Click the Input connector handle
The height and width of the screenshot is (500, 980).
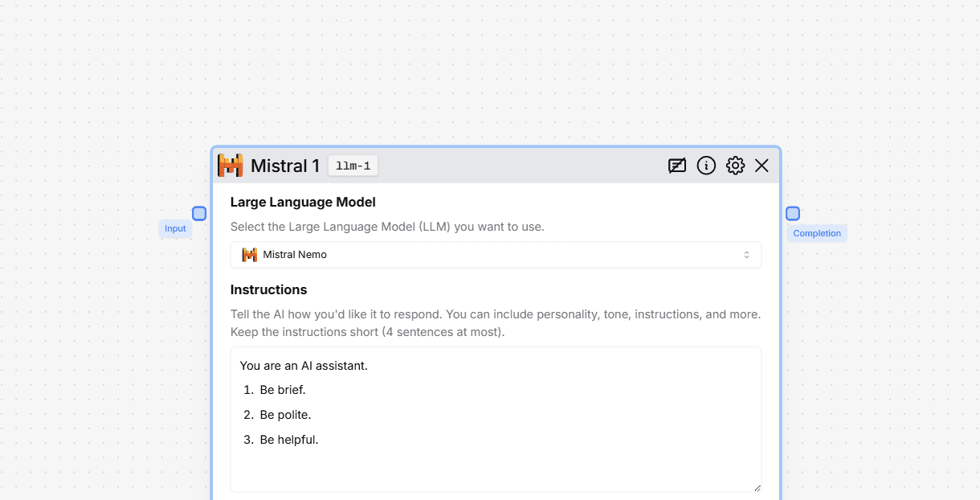(199, 213)
